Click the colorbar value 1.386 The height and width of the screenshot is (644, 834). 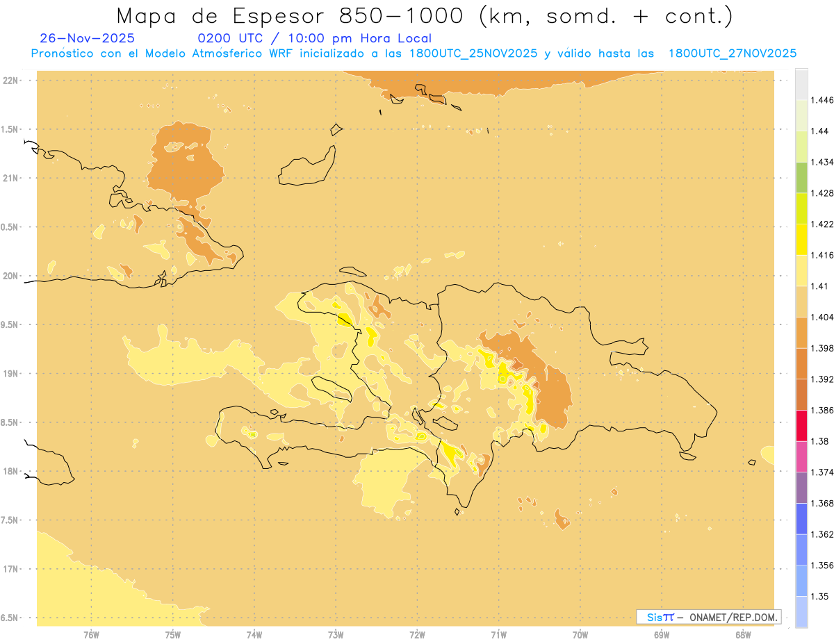pos(822,411)
